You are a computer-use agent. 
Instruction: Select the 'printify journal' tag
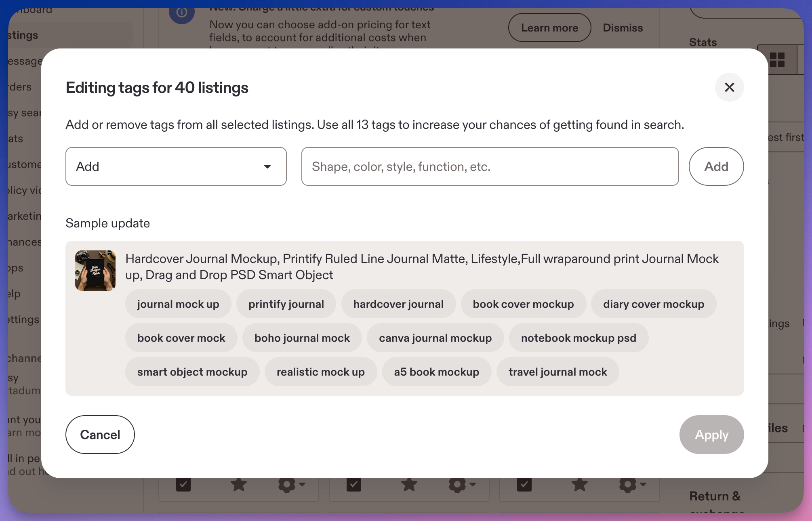(x=286, y=304)
